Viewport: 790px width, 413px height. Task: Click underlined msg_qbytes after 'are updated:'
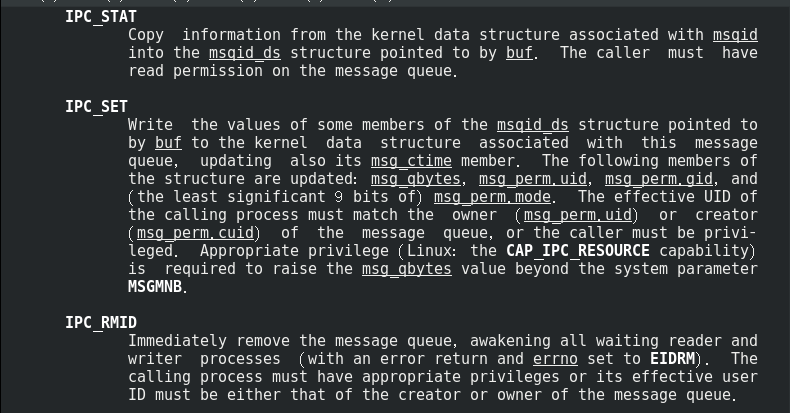(x=416, y=179)
